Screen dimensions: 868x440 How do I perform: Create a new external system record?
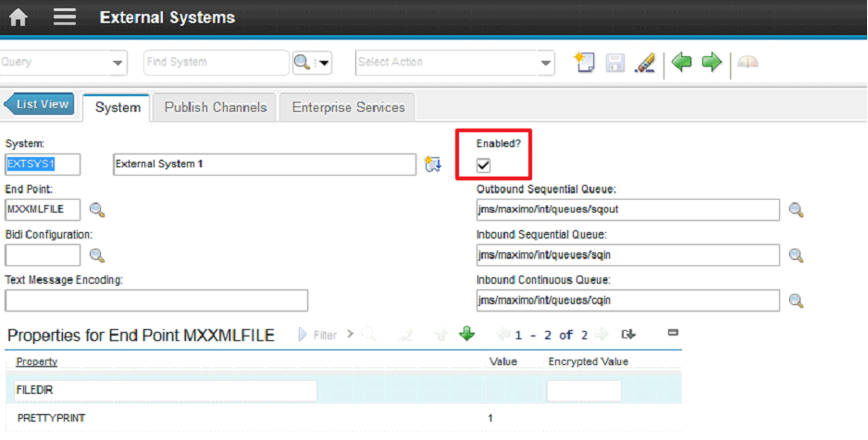pos(585,63)
